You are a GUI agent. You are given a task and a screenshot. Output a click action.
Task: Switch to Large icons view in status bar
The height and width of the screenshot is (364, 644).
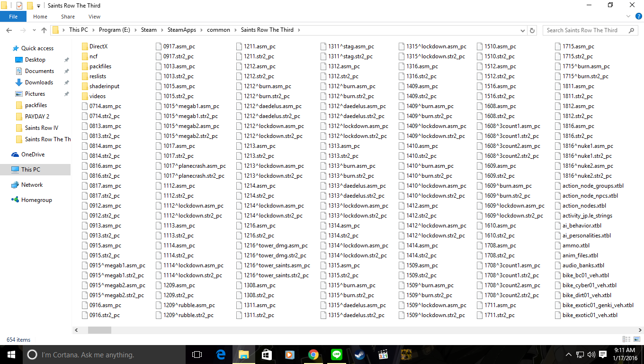pos(637,339)
